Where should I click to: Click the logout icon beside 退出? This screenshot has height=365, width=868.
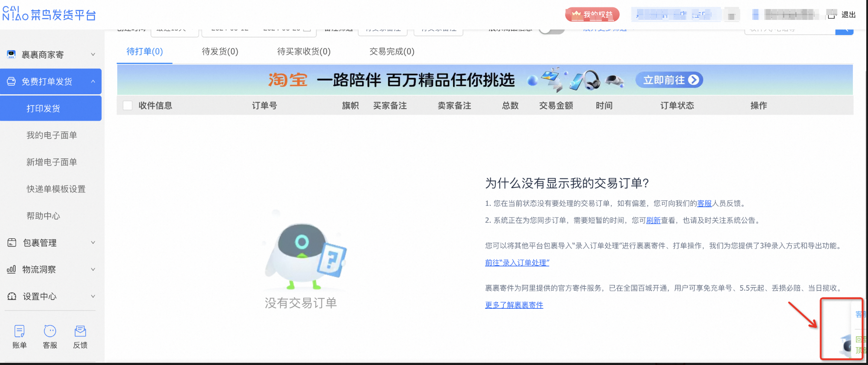pos(832,15)
